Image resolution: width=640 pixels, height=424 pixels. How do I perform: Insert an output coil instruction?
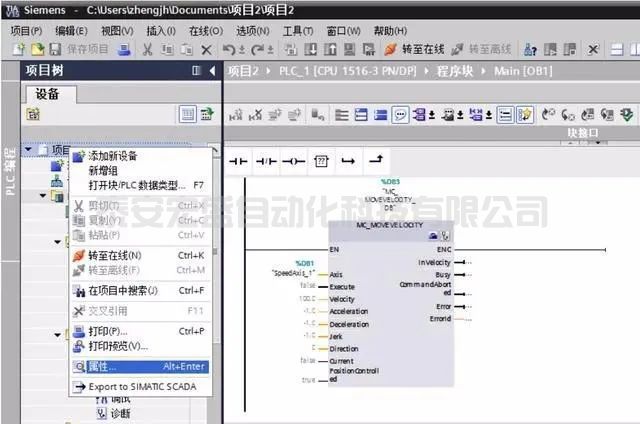pos(292,160)
